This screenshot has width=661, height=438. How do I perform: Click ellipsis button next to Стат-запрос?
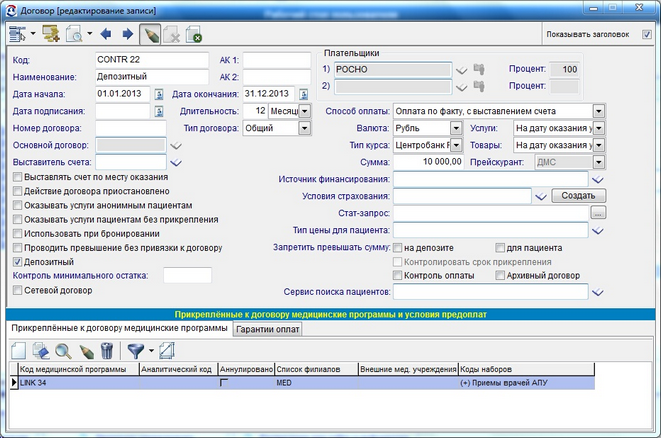pos(598,213)
